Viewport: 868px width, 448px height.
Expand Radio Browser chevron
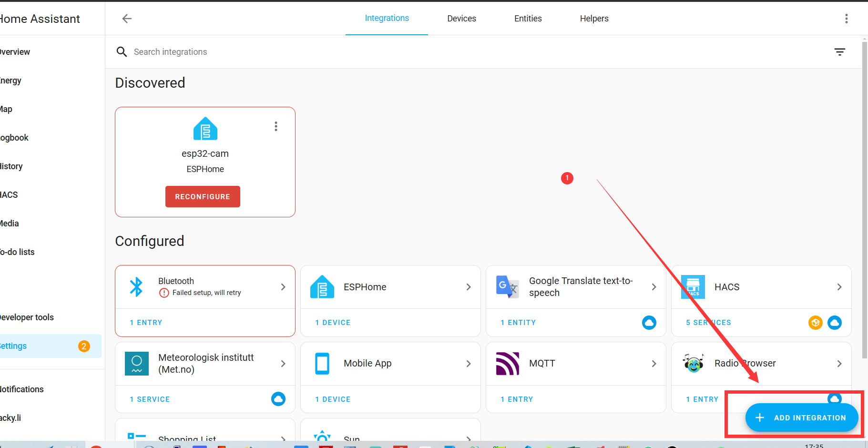pos(839,364)
